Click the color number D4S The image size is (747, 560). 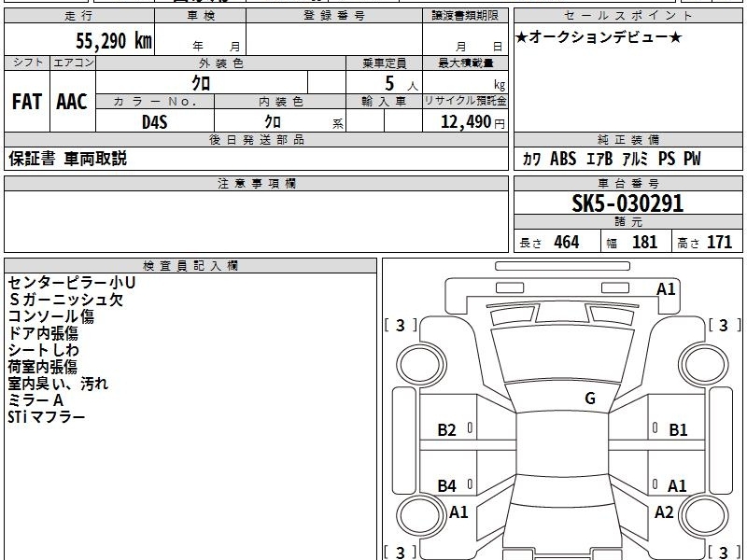click(x=155, y=122)
